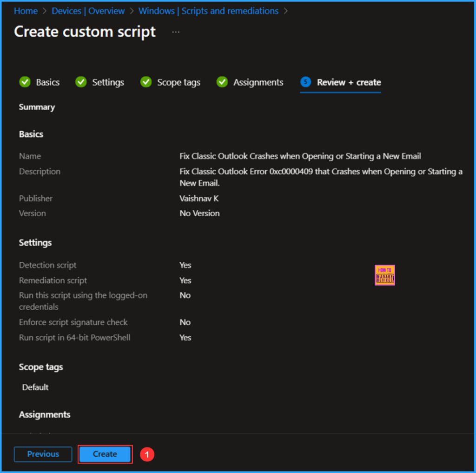Click the 'Version' field label
This screenshot has width=476, height=473.
[33, 213]
